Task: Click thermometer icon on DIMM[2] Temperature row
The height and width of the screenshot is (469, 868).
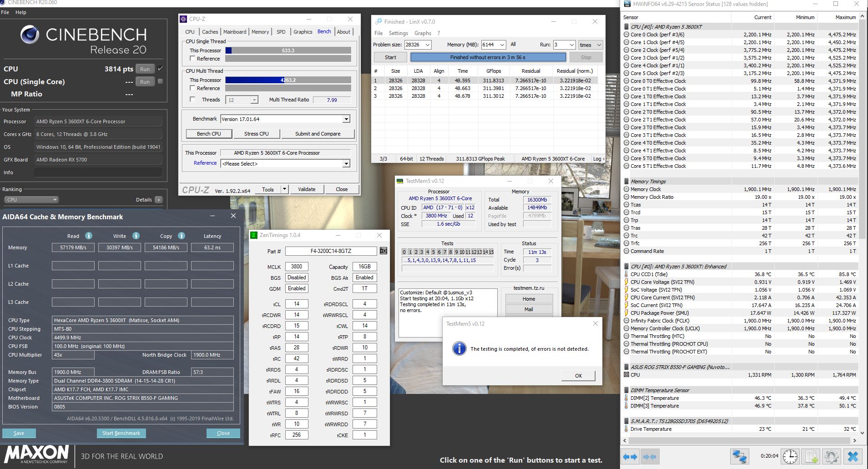Action: pyautogui.click(x=626, y=398)
